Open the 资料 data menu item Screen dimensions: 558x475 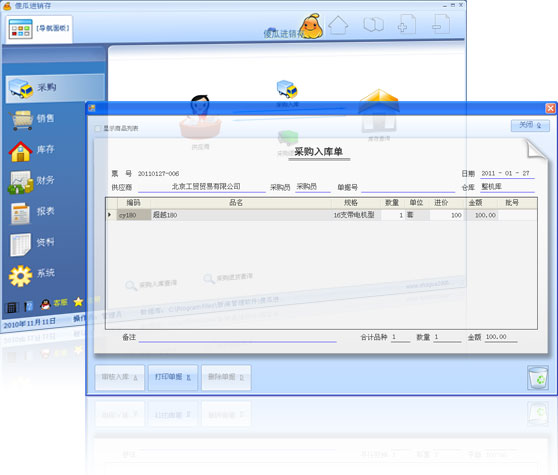pos(32,244)
